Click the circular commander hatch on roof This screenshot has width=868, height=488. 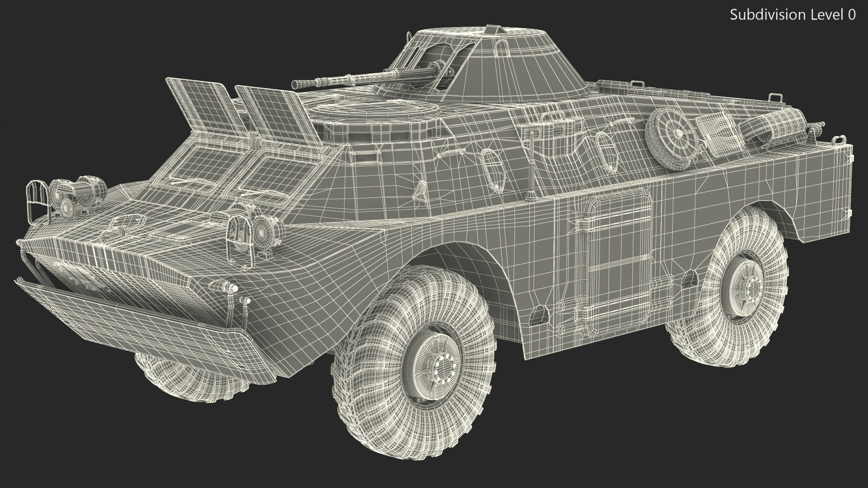click(375, 111)
